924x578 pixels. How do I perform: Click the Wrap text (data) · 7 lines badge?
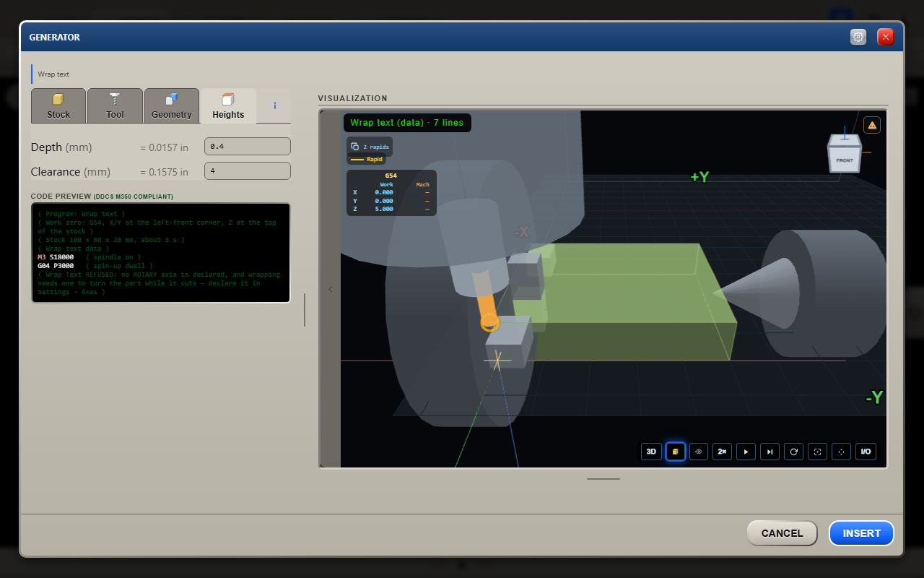(407, 123)
